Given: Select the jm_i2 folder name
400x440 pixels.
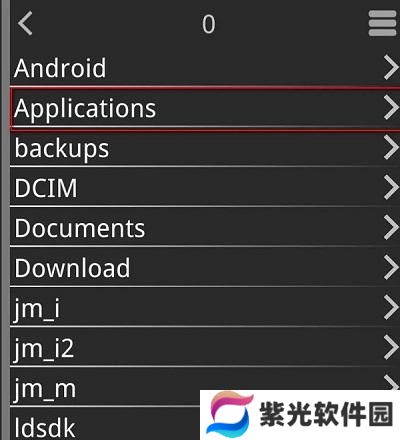Looking at the screenshot, I should 44,349.
